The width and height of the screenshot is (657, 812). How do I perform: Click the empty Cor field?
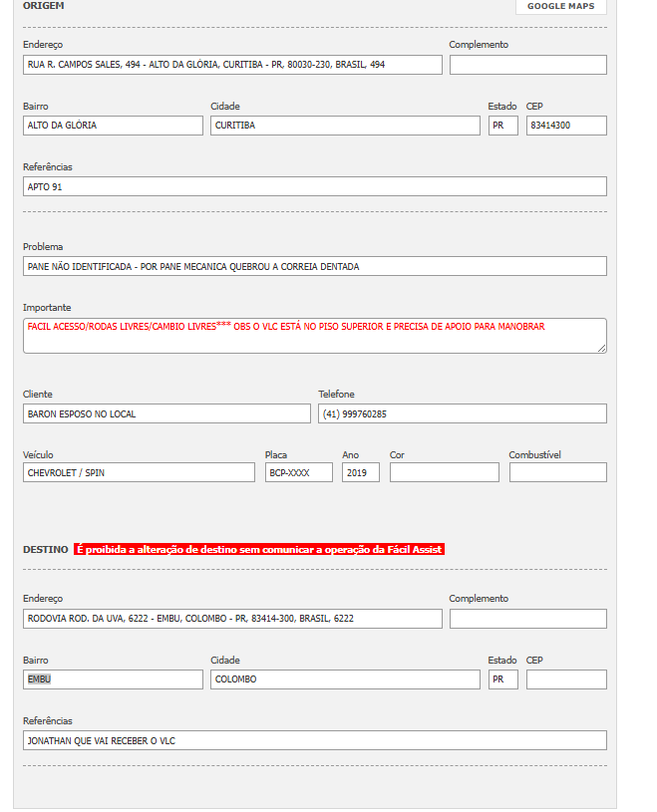445,472
